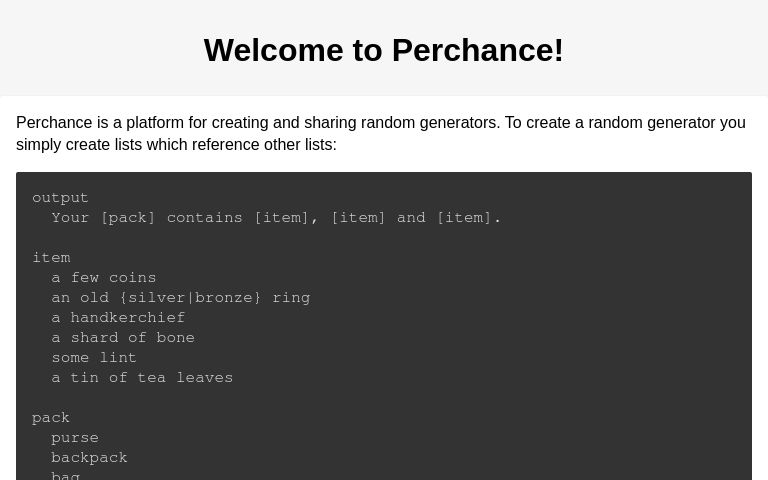Click the introductory paragraph about Perchance
Image resolution: width=768 pixels, height=480 pixels.
381,133
